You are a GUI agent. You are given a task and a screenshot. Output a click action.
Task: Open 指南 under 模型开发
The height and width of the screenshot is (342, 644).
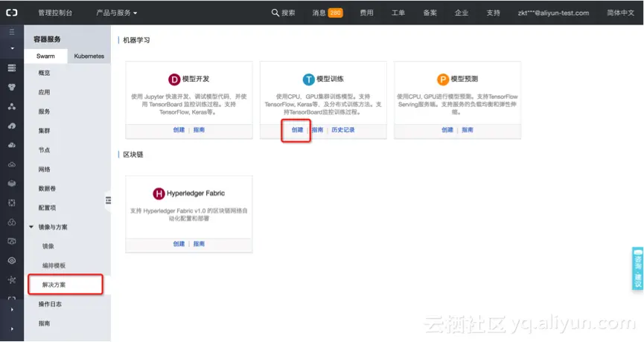coord(199,130)
